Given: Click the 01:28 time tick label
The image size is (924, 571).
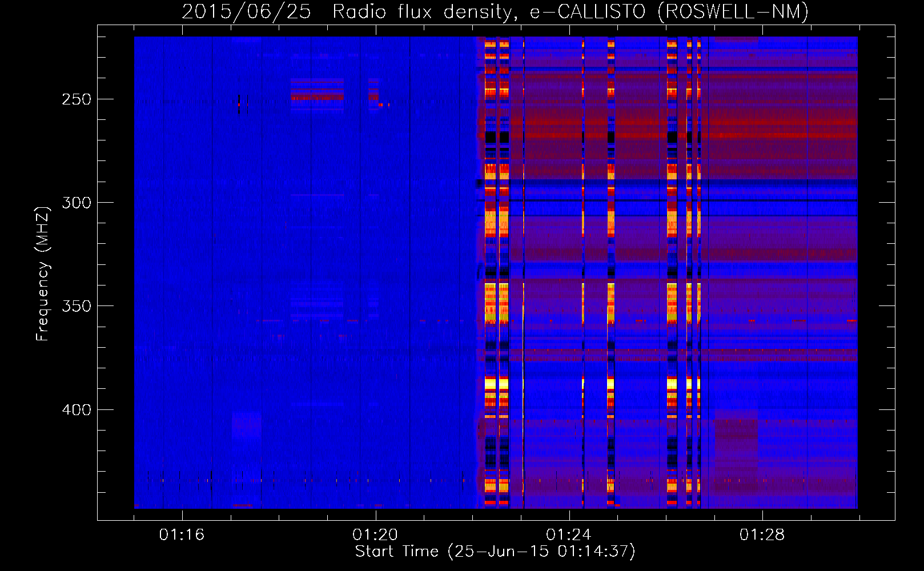Looking at the screenshot, I should pos(762,534).
